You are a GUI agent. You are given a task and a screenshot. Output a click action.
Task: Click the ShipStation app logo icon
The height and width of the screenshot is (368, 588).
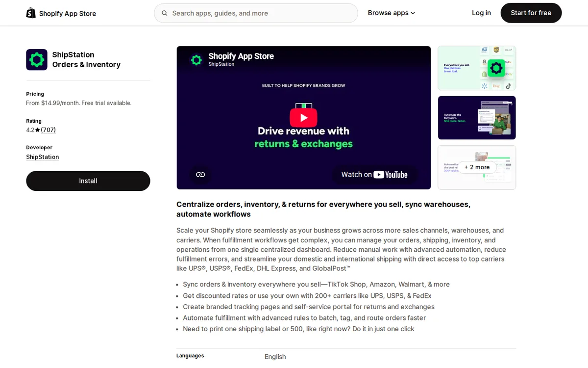click(37, 60)
